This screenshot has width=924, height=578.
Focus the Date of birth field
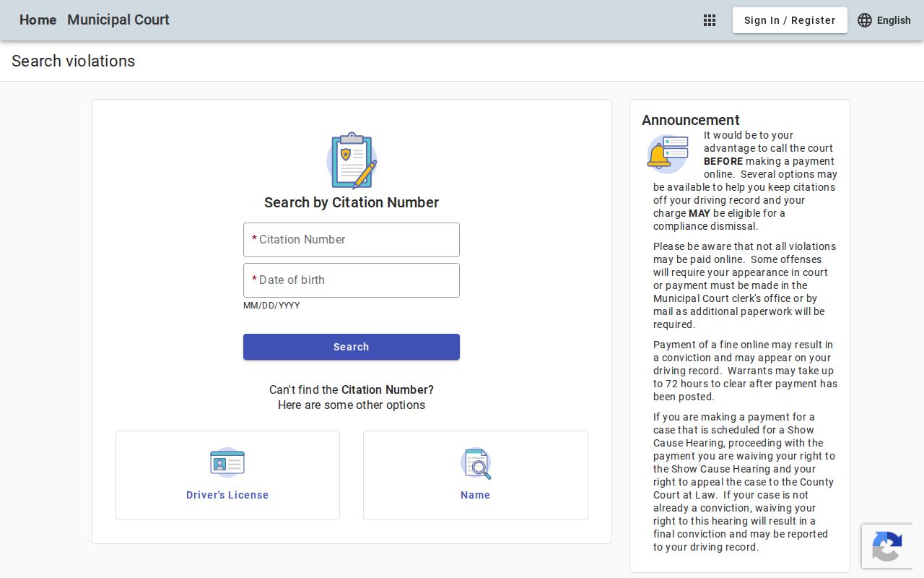pos(352,280)
